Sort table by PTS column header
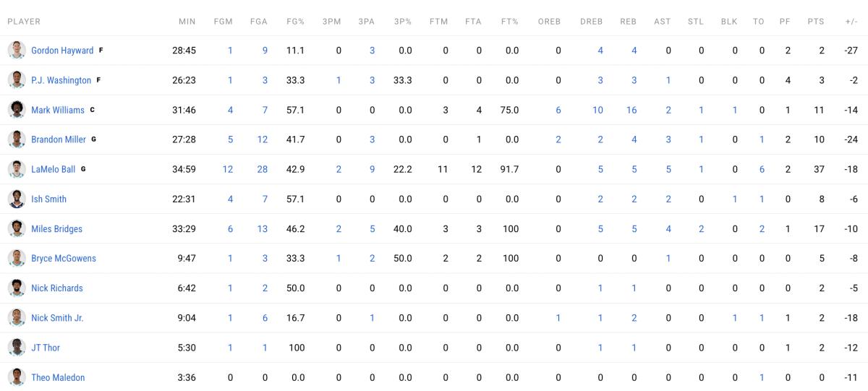 815,22
